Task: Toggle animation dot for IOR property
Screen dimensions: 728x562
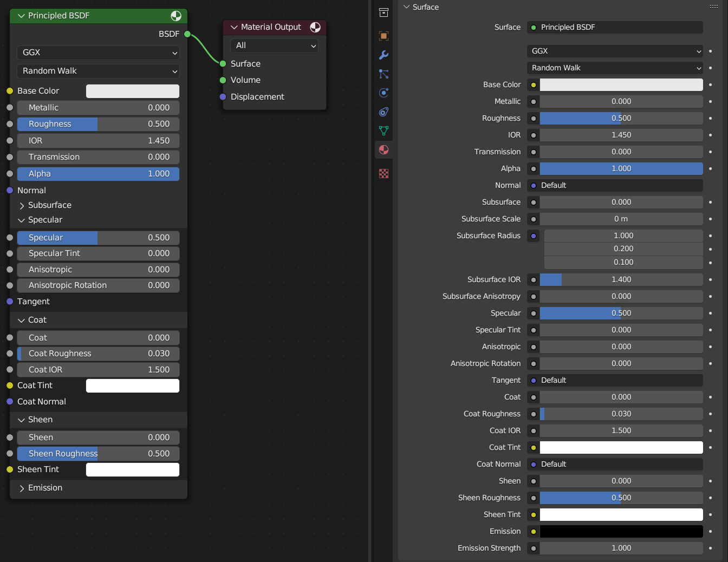Action: coord(710,135)
